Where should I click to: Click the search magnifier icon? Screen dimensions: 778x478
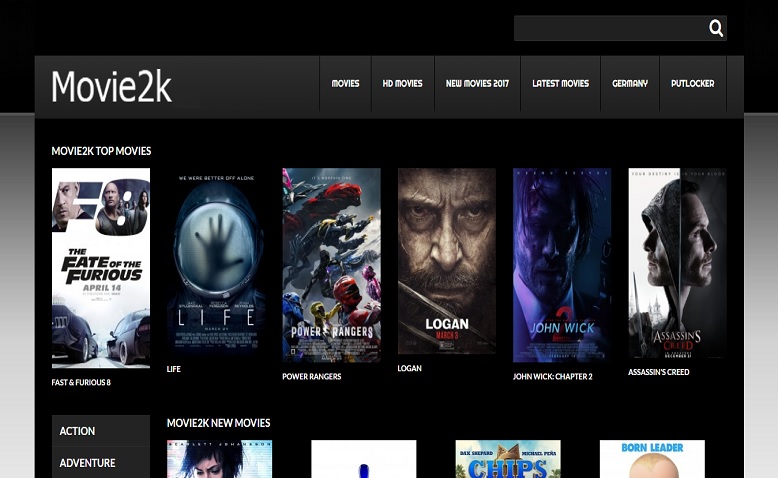tap(715, 28)
